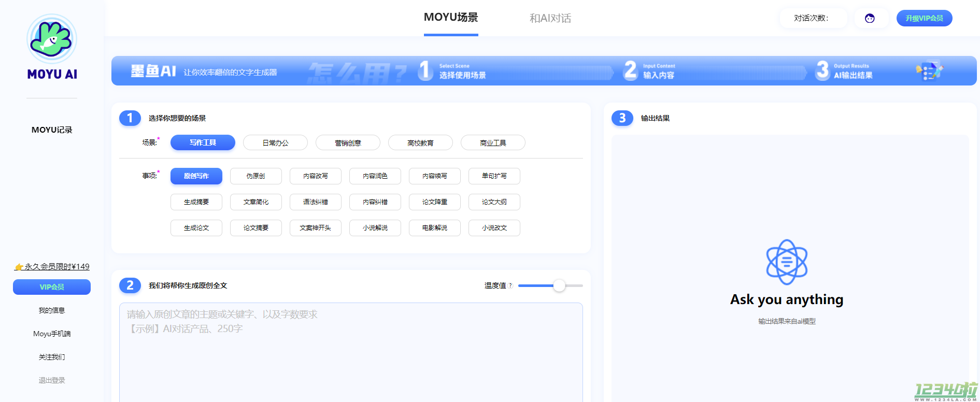Image resolution: width=980 pixels, height=402 pixels.
Task: Select the 写作工具 scene
Action: coord(203,142)
